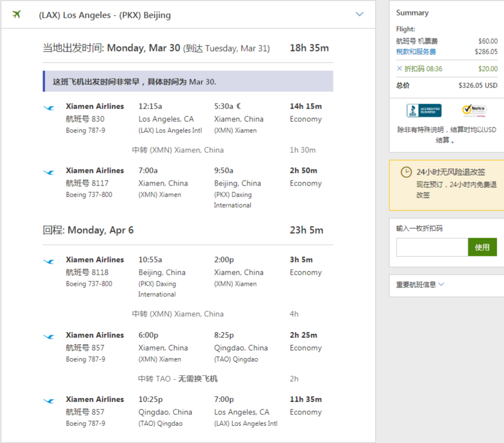The image size is (504, 443).
Task: Click the discount code input field
Action: [x=432, y=247]
